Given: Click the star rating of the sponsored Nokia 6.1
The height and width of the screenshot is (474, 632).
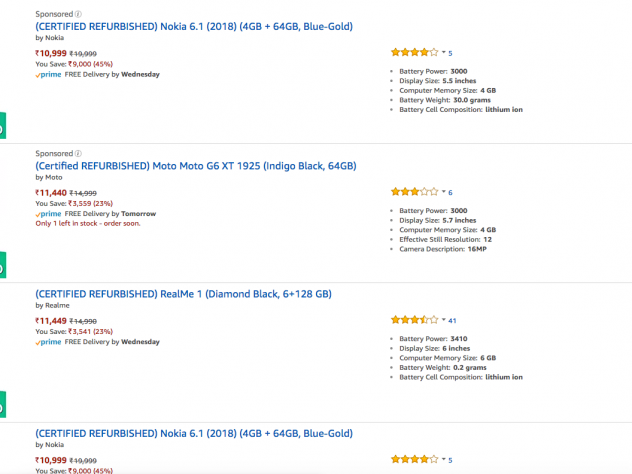Looking at the screenshot, I should [x=413, y=52].
